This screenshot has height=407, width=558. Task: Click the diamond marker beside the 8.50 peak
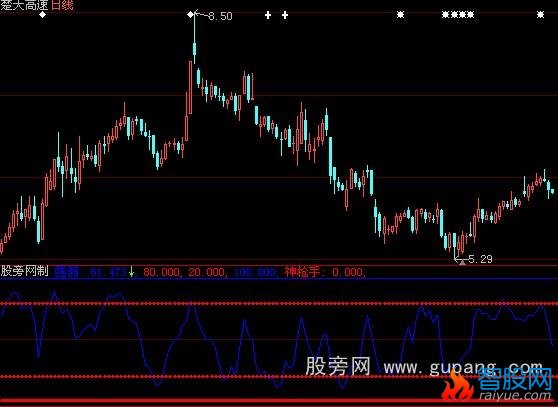191,15
